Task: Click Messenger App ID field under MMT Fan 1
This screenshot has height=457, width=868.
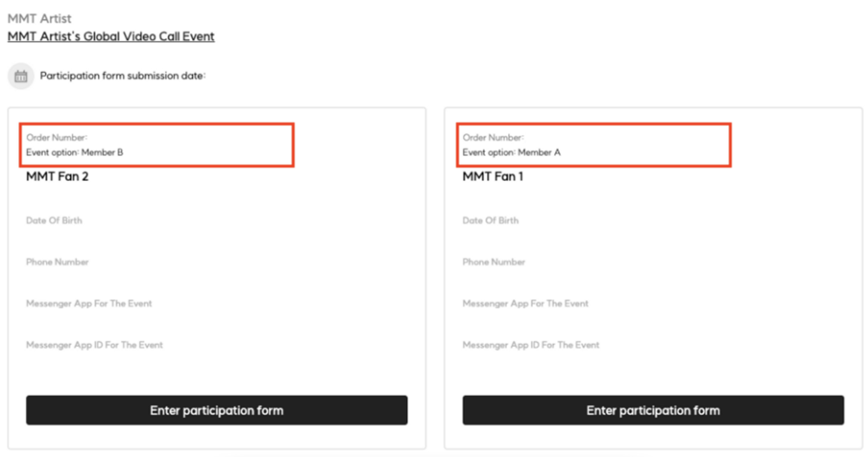Action: coord(531,345)
